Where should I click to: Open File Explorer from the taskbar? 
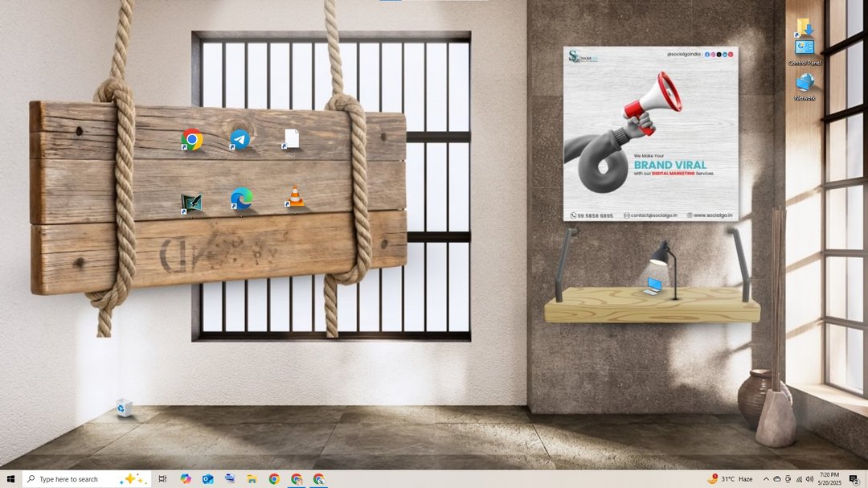(x=252, y=479)
